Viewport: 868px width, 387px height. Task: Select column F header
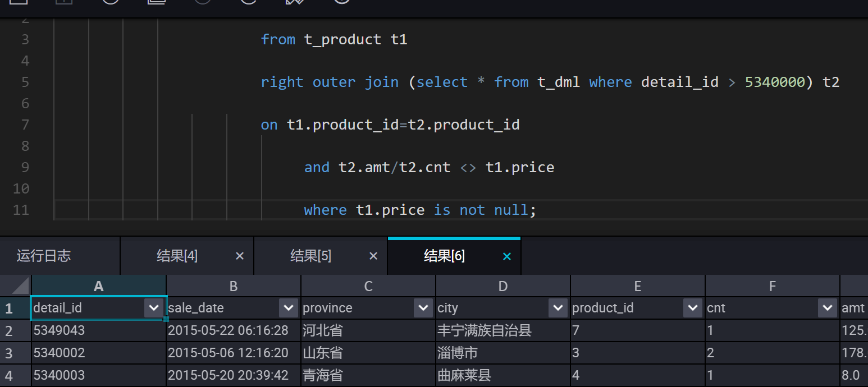[773, 286]
